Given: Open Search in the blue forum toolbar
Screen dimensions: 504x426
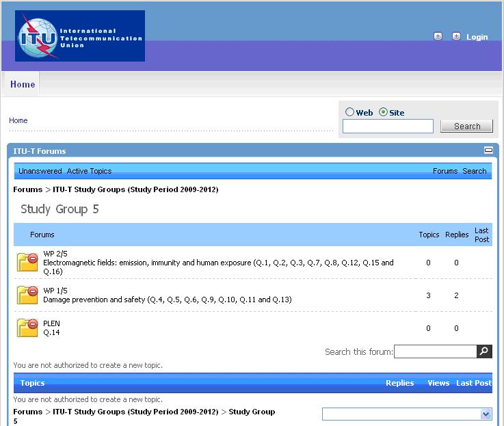Looking at the screenshot, I should coord(475,171).
